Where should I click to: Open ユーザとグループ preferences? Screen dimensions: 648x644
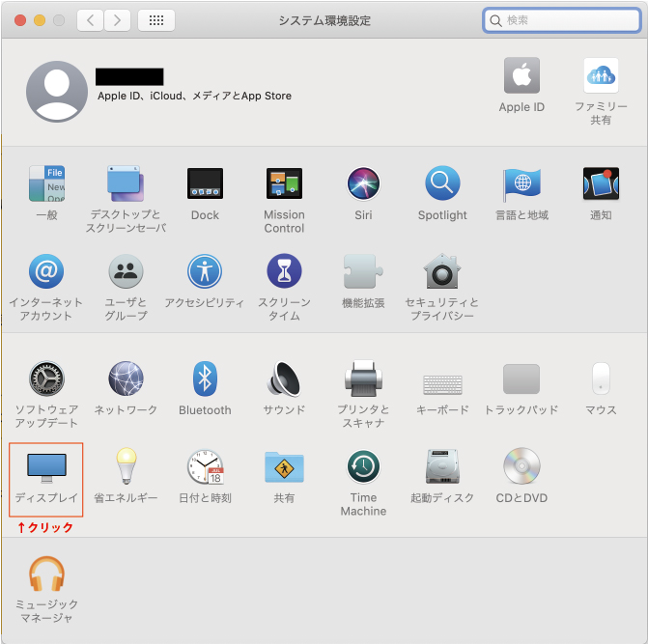click(126, 271)
